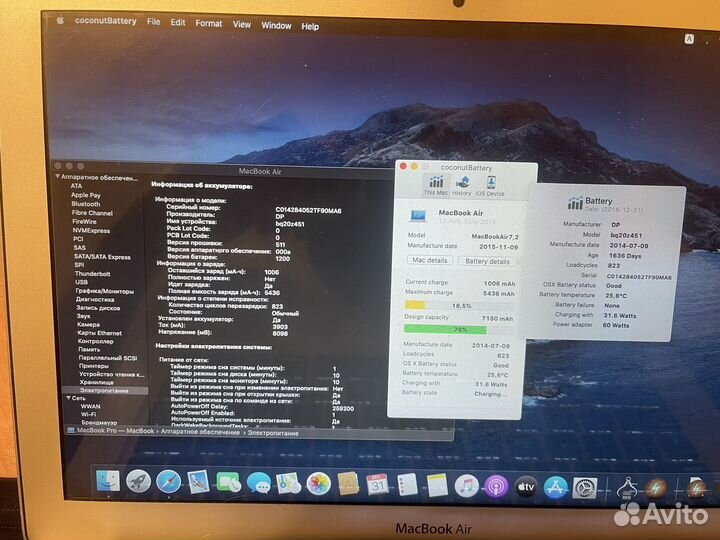Open Apple TV icon in Dock
Screen dimensions: 720x540
click(x=526, y=487)
